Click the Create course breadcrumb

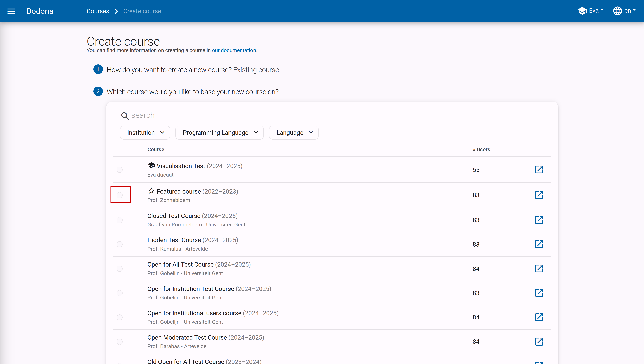142,11
